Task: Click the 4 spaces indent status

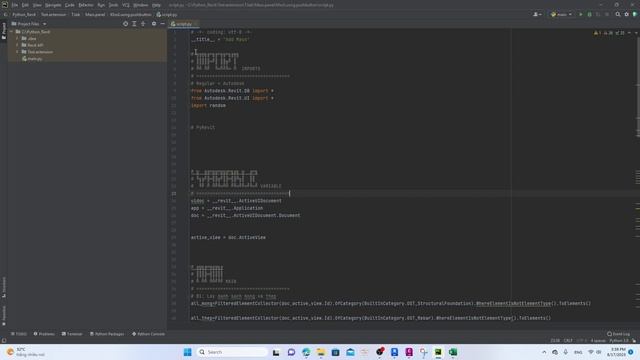Action: pyautogui.click(x=598, y=341)
